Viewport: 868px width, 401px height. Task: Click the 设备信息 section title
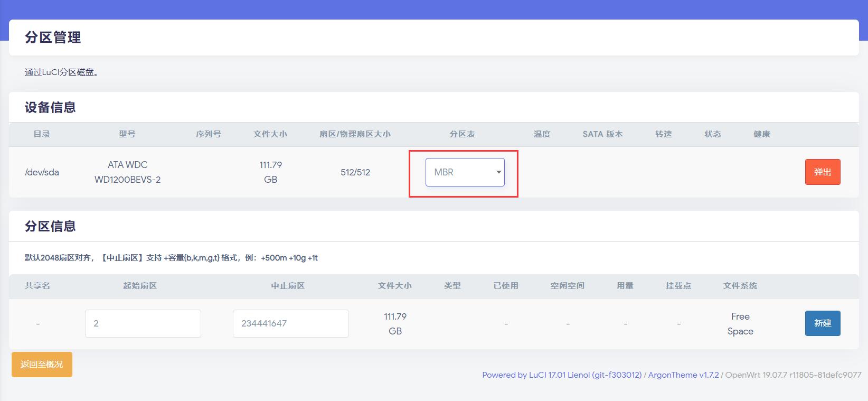pyautogui.click(x=50, y=107)
